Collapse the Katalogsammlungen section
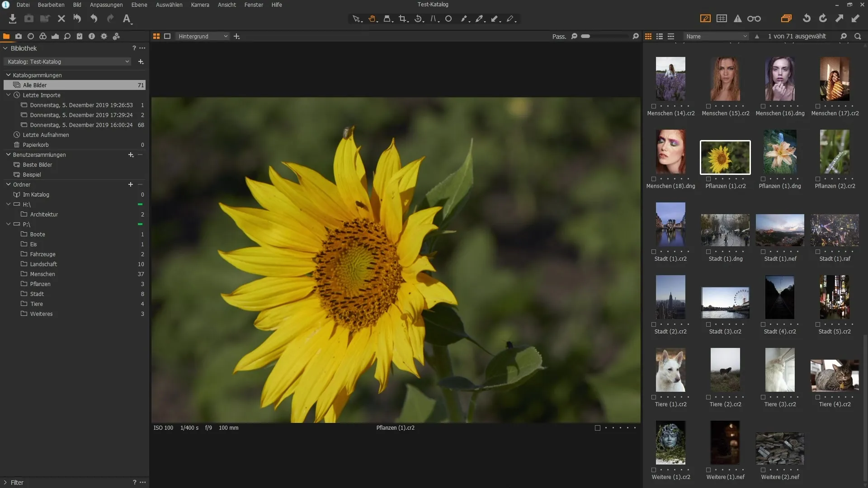The image size is (868, 488). [8, 75]
